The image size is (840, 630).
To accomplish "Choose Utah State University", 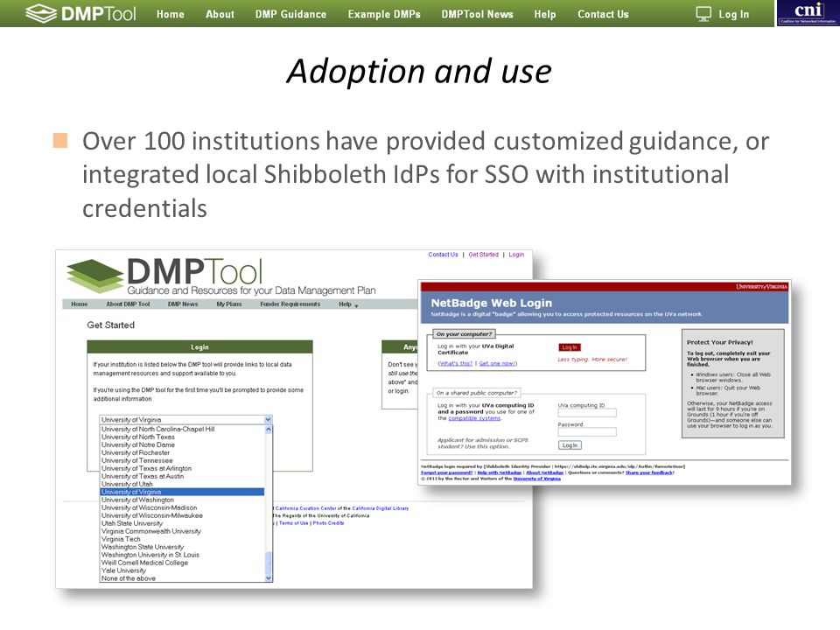I will 132,523.
